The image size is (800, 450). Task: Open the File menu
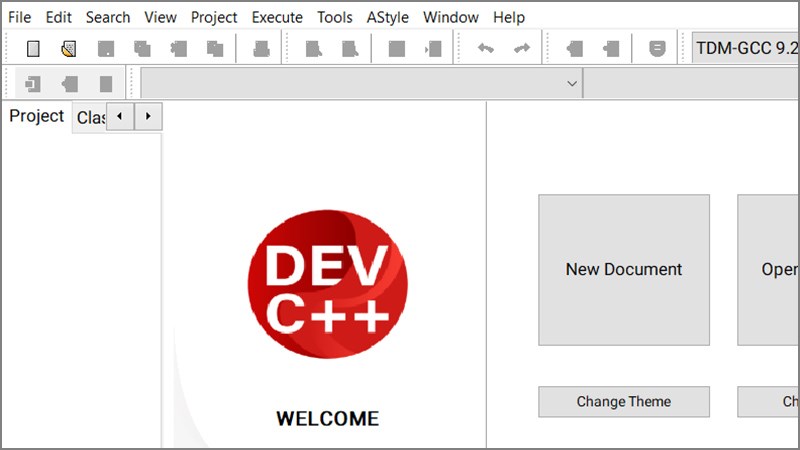19,17
